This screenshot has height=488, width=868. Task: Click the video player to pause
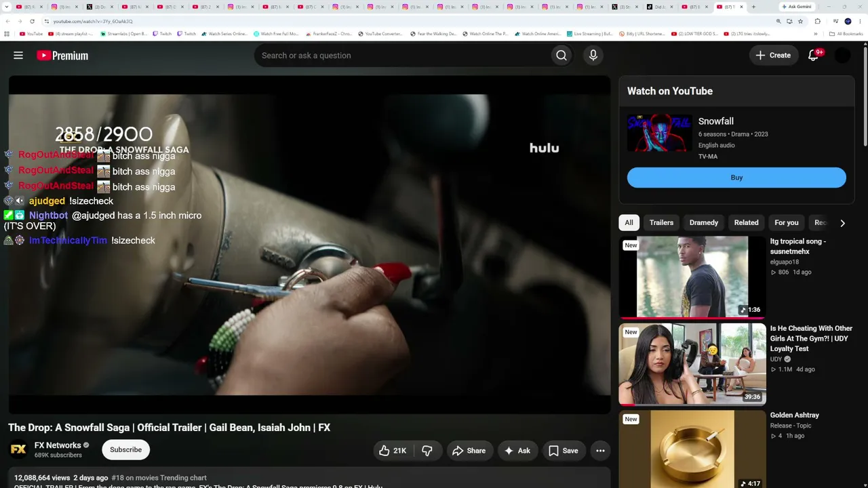click(x=309, y=245)
